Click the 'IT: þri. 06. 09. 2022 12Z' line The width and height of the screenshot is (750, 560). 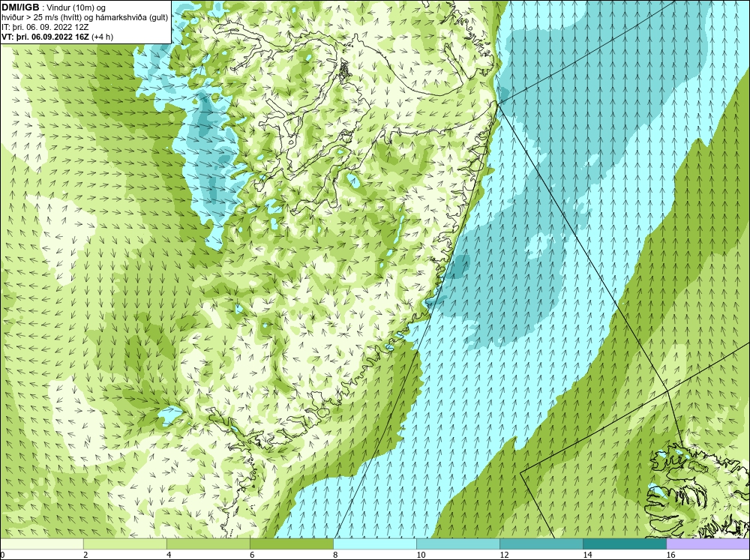45,27
